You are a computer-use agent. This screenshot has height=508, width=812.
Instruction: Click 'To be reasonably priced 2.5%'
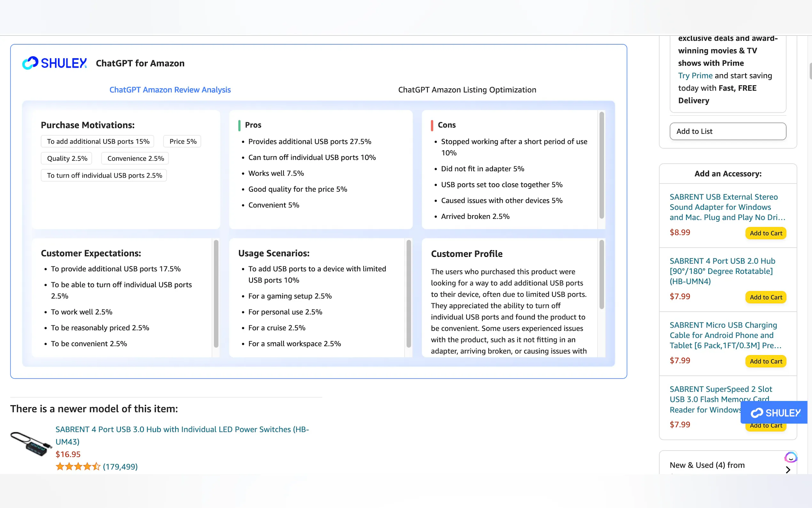100,328
